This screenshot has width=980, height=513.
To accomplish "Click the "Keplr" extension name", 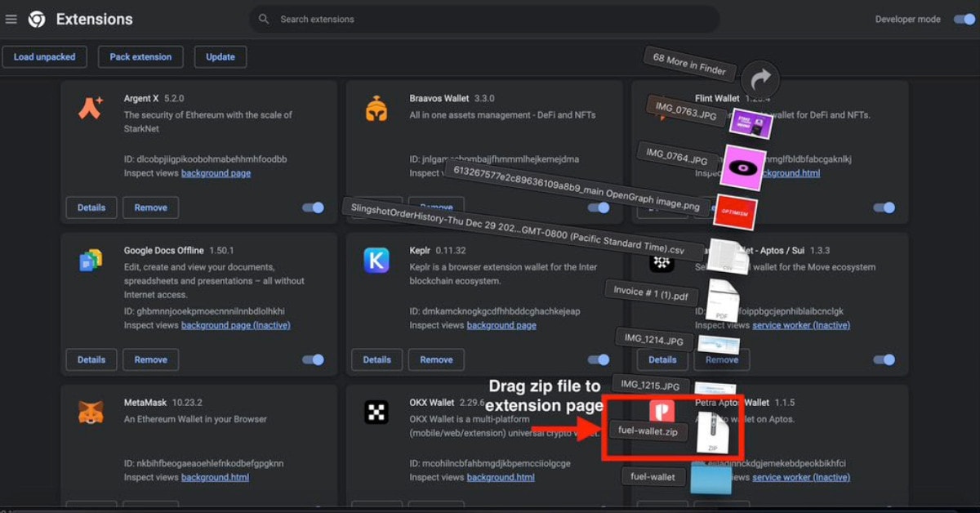I will click(x=421, y=251).
